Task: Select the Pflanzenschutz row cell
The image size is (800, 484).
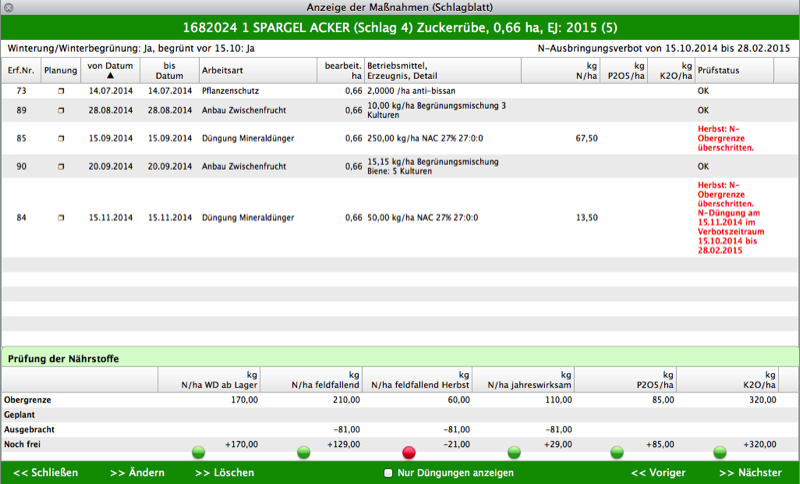Action: [230, 91]
